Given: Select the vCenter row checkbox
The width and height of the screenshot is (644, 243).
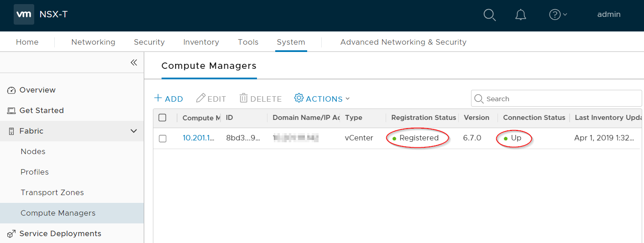Looking at the screenshot, I should (162, 138).
